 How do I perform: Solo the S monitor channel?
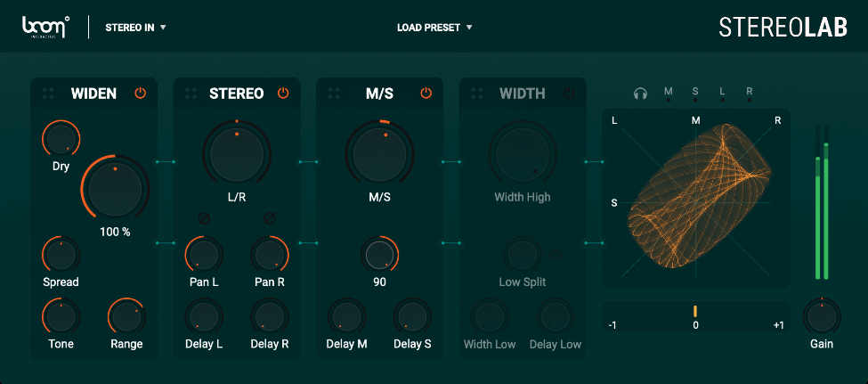pyautogui.click(x=695, y=93)
